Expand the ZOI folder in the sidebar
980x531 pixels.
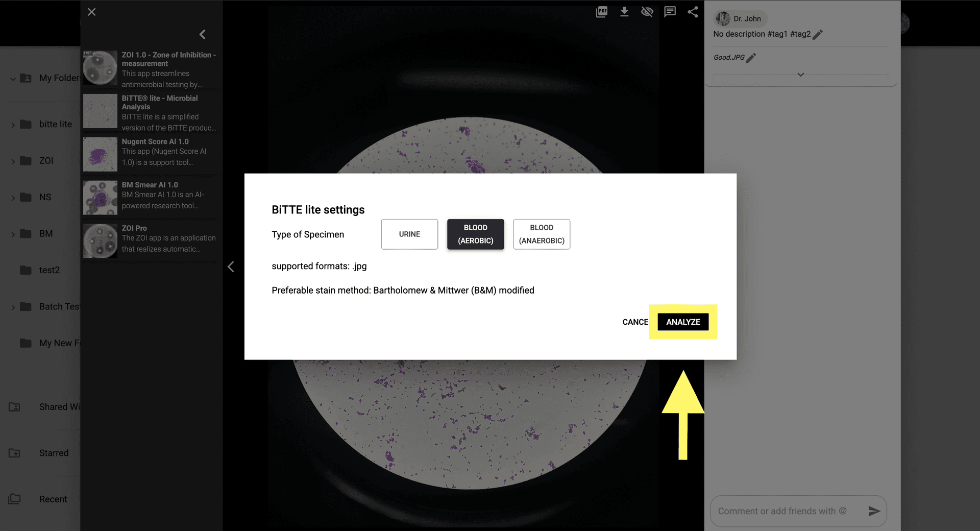tap(13, 160)
